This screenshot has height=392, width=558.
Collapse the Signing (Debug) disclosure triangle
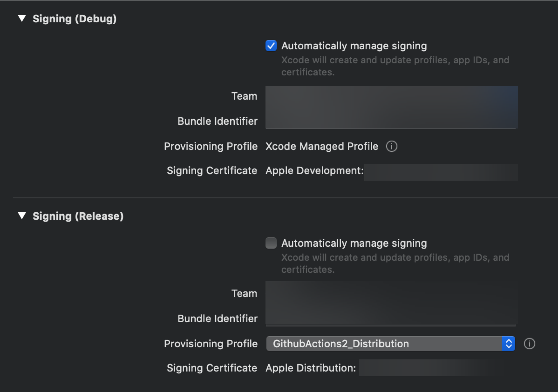pyautogui.click(x=22, y=18)
